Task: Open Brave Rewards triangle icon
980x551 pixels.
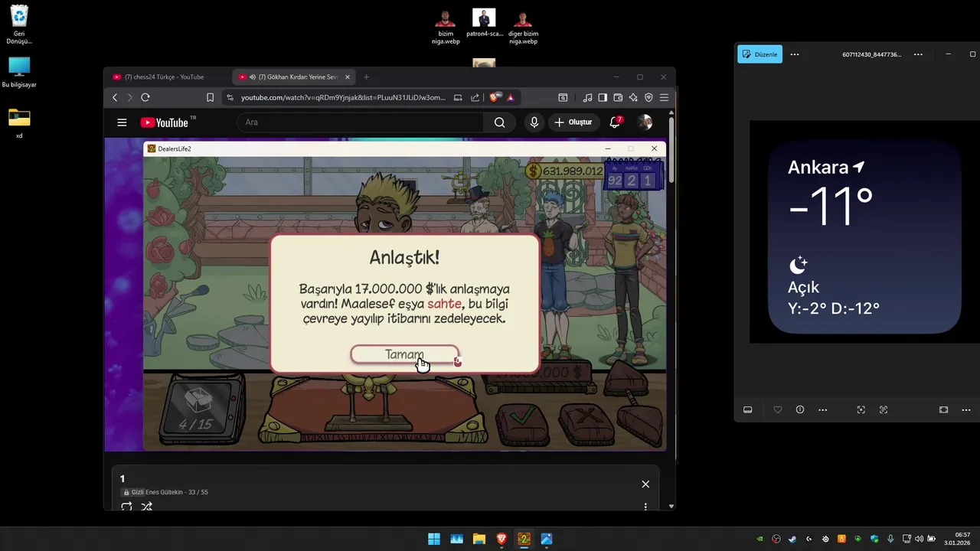Action: (511, 98)
